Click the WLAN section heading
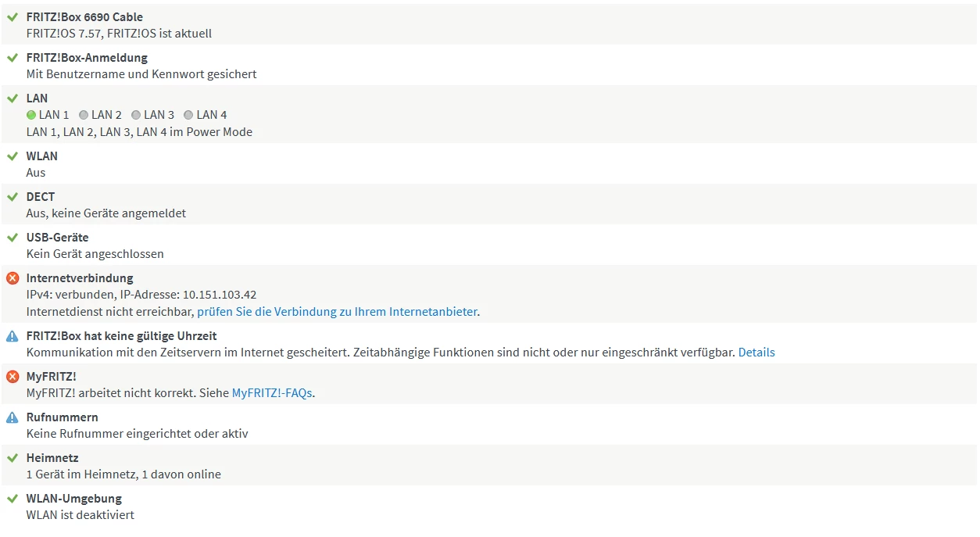This screenshot has width=980, height=537. (41, 156)
